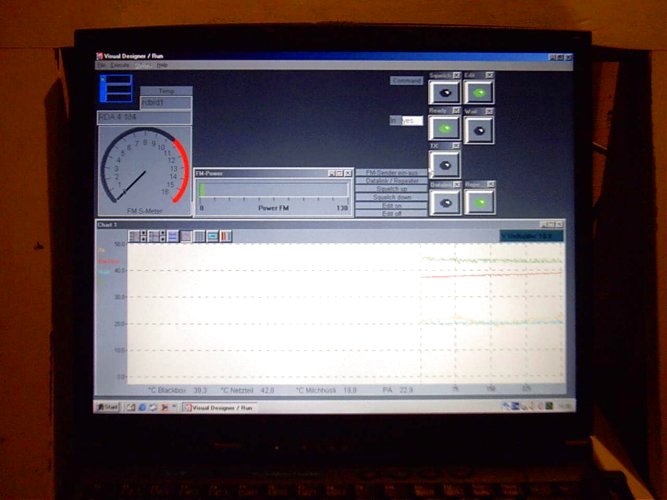Click the RDA 4 504 text field

tap(144, 117)
